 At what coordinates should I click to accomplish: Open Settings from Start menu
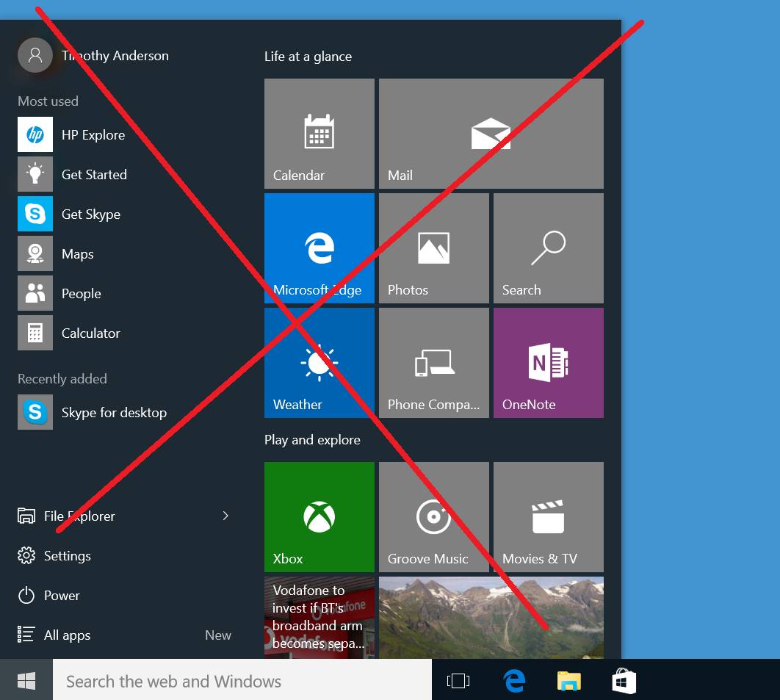click(x=54, y=556)
